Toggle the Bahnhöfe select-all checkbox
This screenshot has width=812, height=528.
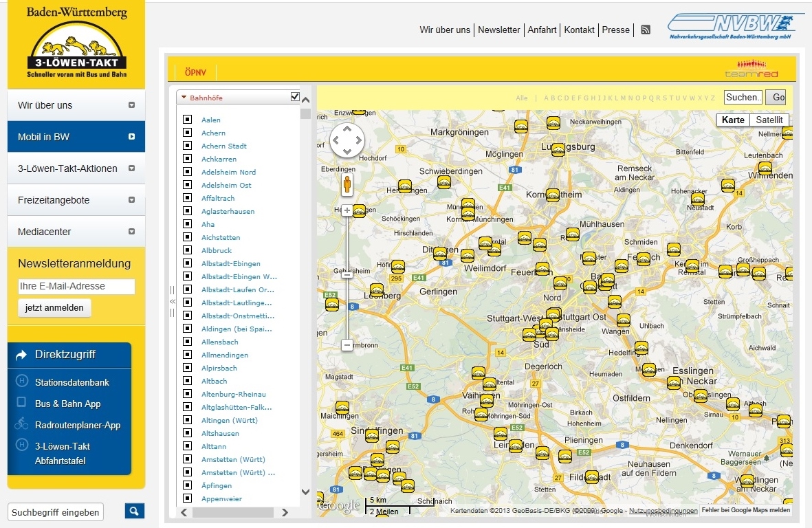296,97
